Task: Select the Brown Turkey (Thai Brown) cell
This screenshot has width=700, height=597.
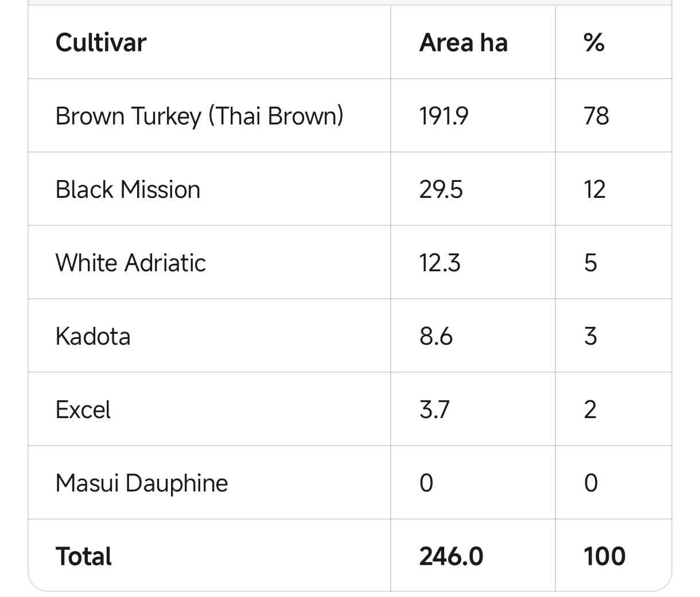Action: (199, 116)
